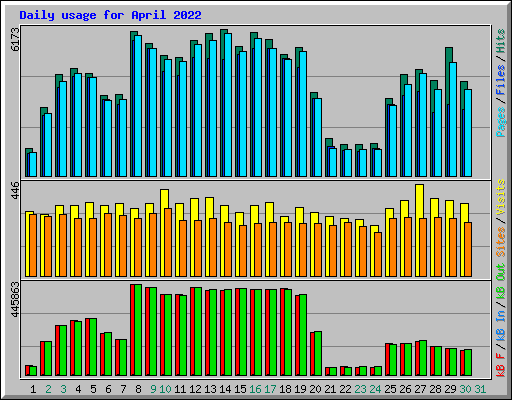The height and width of the screenshot is (400, 512).
Task: Click day label 25 on the x-axis
Action: coord(390,389)
